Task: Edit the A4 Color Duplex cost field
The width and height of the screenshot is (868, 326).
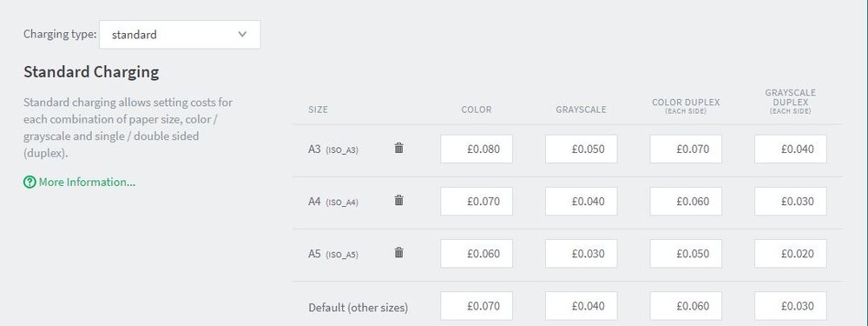Action: pyautogui.click(x=686, y=202)
